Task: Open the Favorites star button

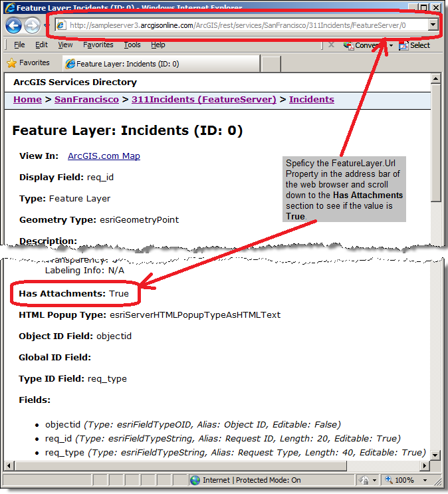Action: coord(28,63)
